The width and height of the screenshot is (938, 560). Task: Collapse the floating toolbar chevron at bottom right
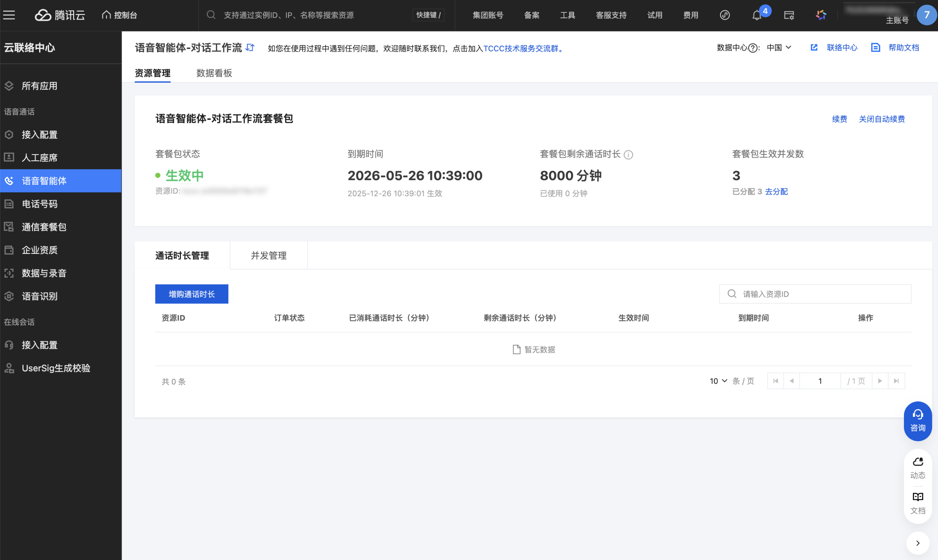tap(918, 543)
